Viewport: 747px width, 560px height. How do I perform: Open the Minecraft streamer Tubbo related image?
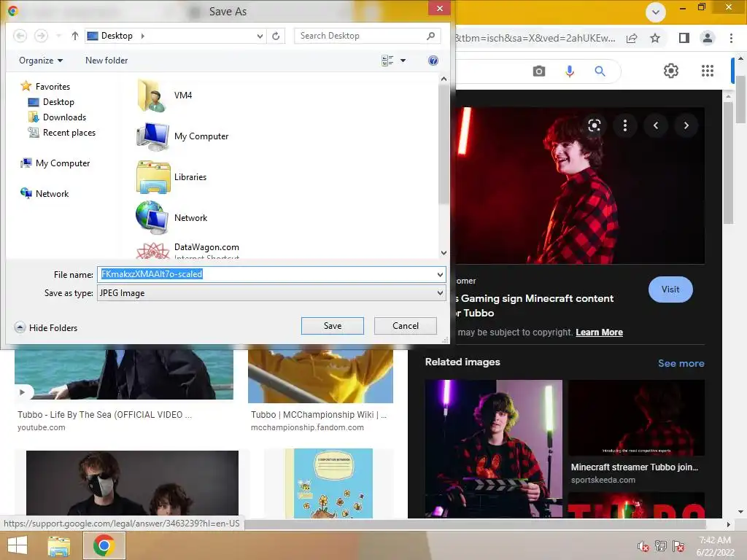coord(636,418)
